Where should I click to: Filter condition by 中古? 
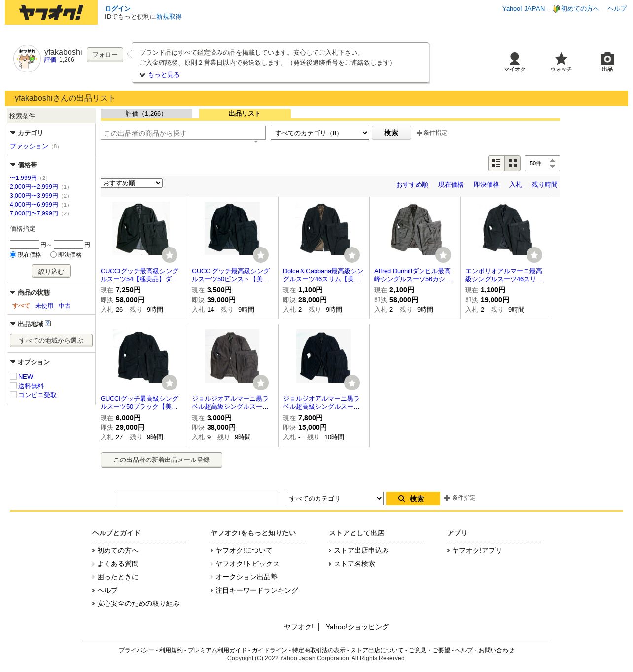tap(65, 306)
